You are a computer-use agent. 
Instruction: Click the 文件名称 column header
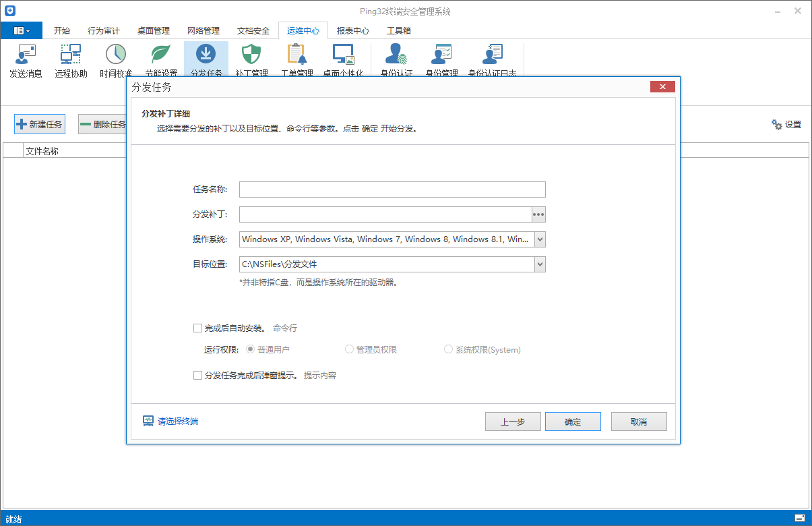click(x=42, y=151)
